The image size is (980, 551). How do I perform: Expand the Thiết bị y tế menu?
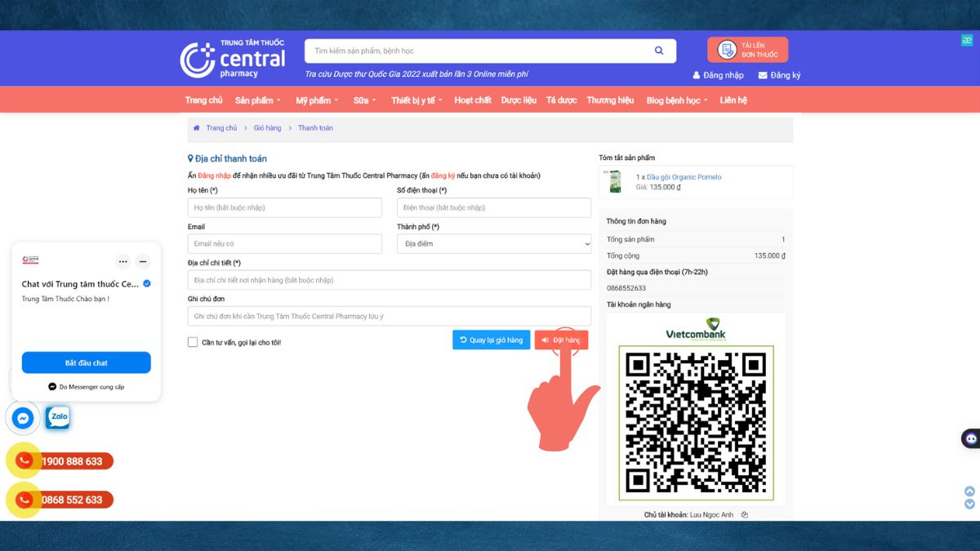point(416,100)
